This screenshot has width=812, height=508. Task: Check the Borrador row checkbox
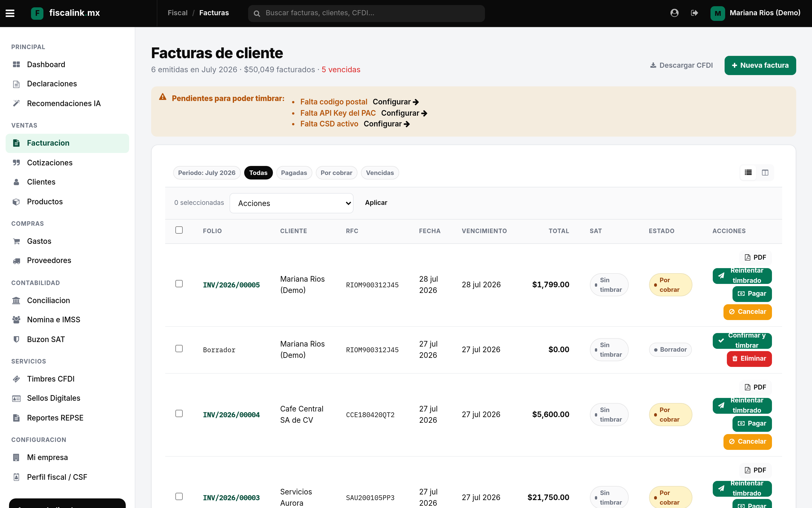(179, 349)
